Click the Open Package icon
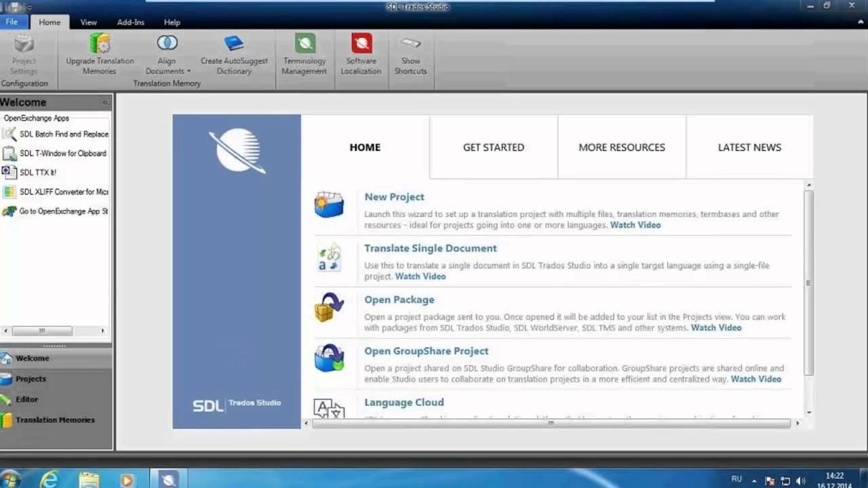Screen dimensions: 868x488 (x=329, y=307)
